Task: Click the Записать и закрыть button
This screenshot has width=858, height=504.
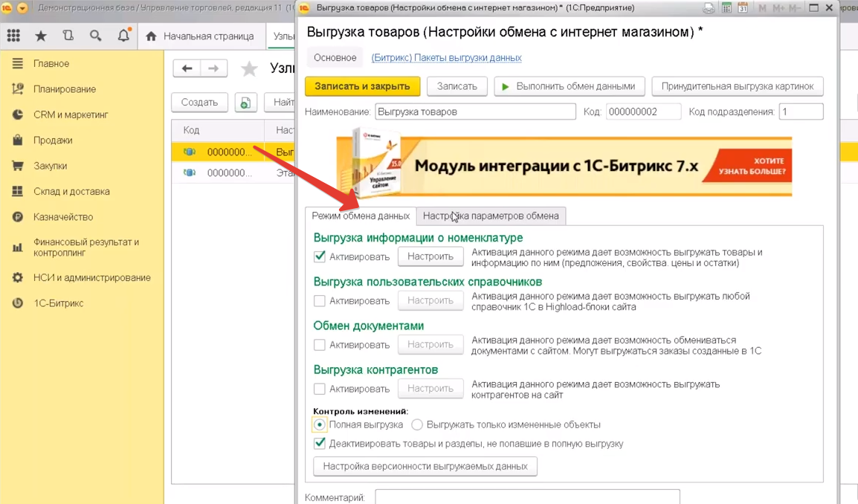Action: click(x=362, y=86)
